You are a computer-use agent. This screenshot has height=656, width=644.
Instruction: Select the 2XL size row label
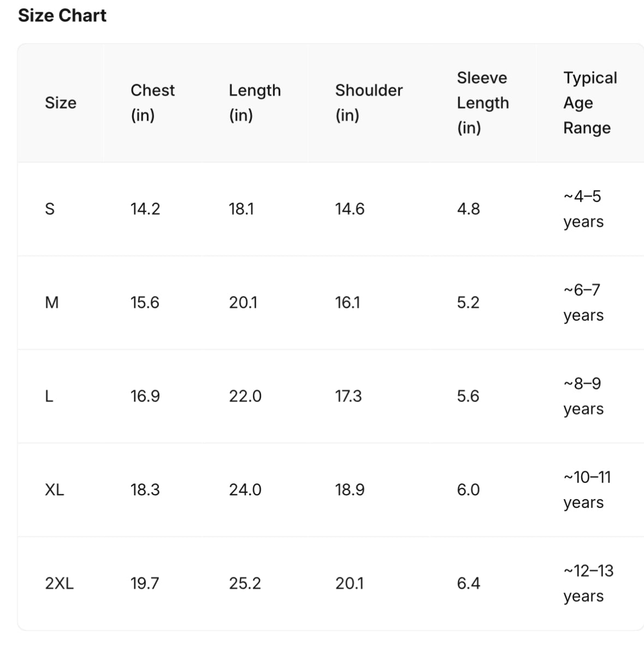coord(59,583)
